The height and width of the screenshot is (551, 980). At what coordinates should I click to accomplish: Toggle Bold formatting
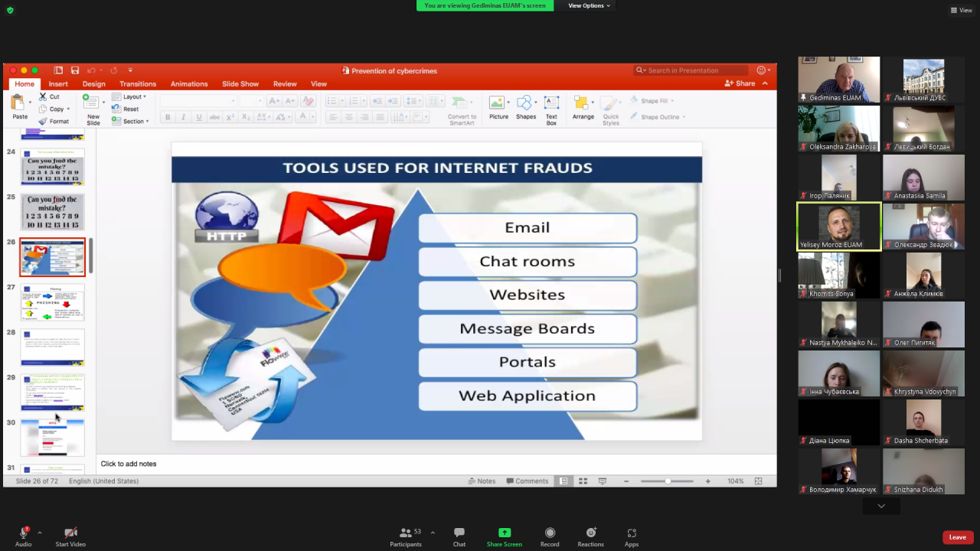click(x=168, y=117)
